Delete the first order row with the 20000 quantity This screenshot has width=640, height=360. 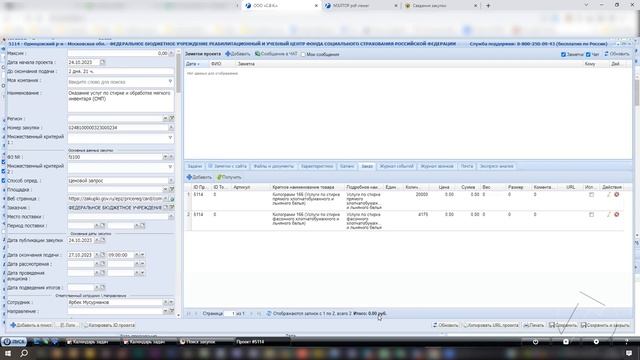pyautogui.click(x=616, y=195)
